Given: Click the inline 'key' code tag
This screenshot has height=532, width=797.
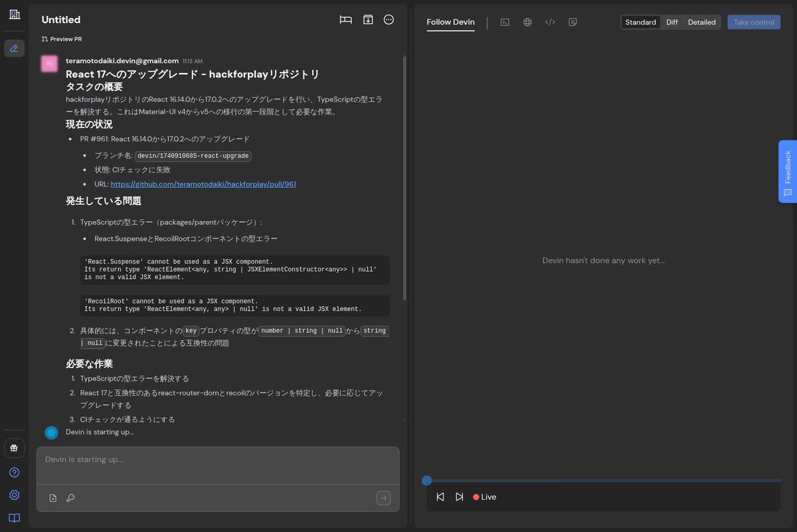Looking at the screenshot, I should pos(191,331).
